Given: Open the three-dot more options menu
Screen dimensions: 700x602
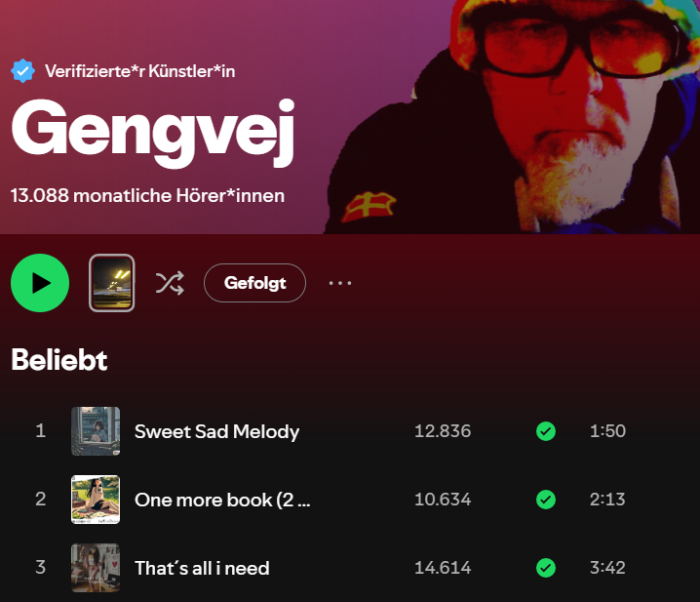Looking at the screenshot, I should click(x=340, y=283).
